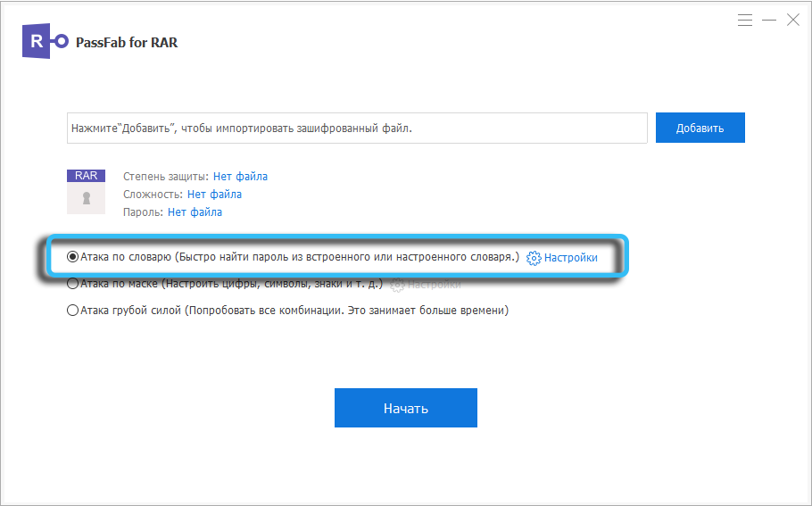The image size is (812, 506).
Task: Select the Атака по маске radio button
Action: [x=73, y=284]
